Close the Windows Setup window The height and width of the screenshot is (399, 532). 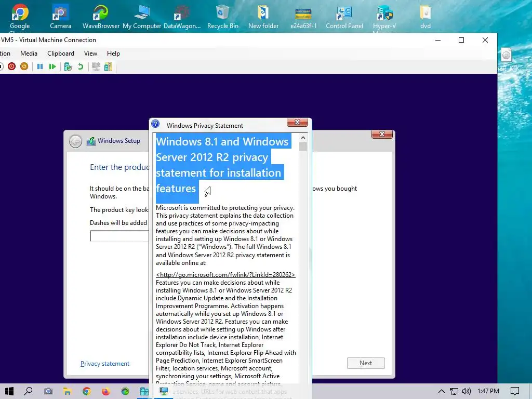382,134
